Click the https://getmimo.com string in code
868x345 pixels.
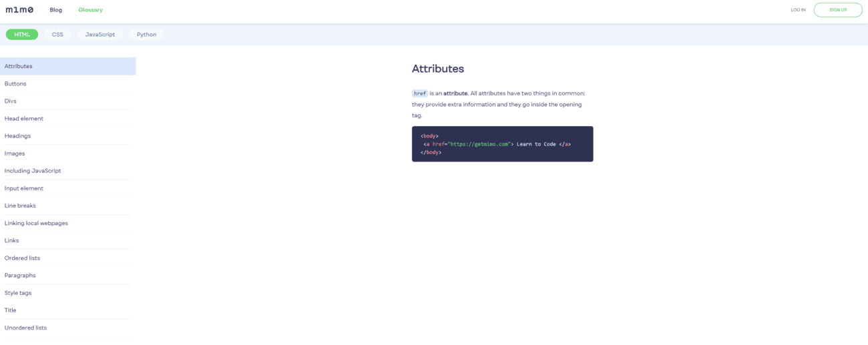(x=479, y=144)
